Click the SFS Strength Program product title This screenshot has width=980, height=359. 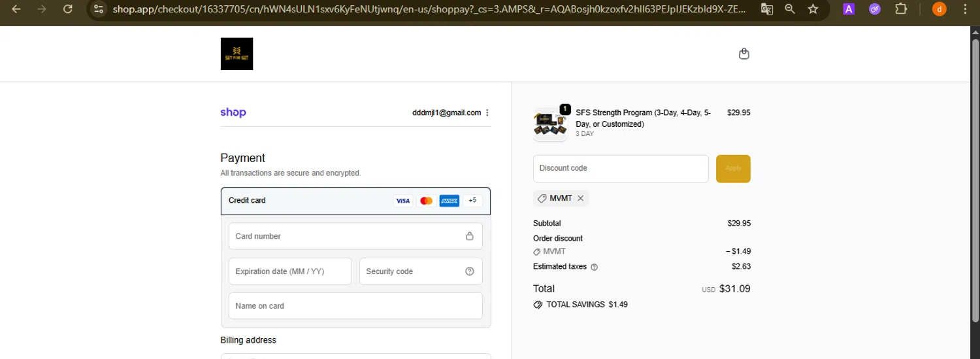(x=643, y=118)
